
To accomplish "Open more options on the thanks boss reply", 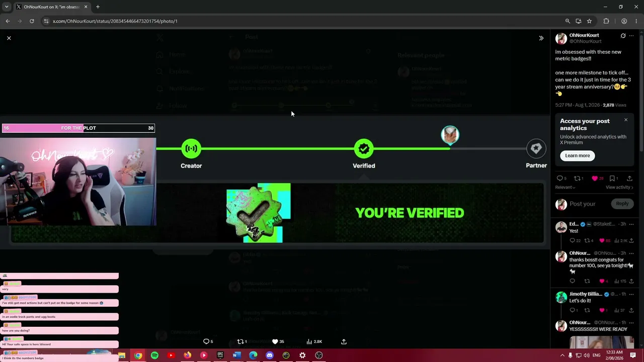I will point(631,253).
